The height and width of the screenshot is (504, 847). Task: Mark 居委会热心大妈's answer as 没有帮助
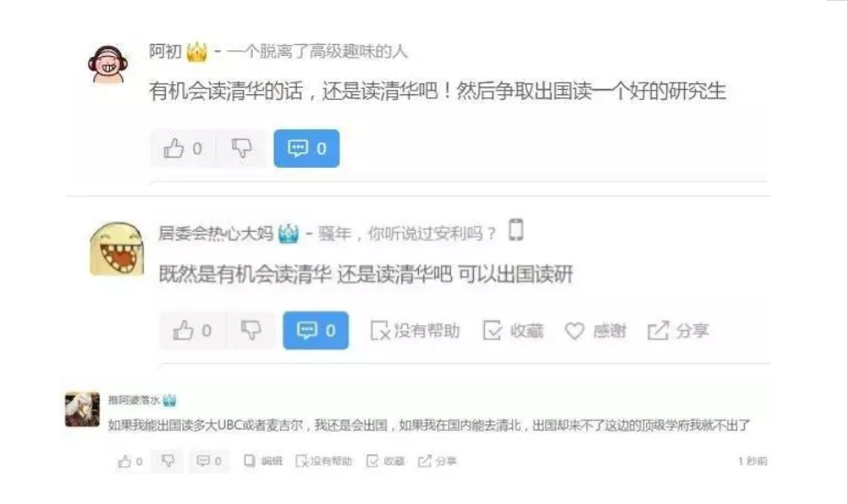(415, 331)
